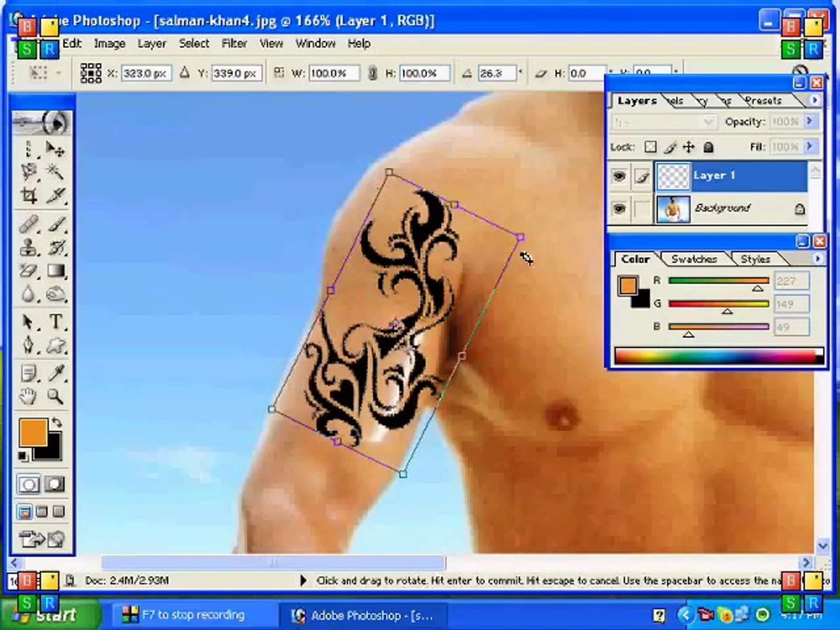Toggle Background layer visibility eye
The image size is (840, 630).
coord(619,208)
